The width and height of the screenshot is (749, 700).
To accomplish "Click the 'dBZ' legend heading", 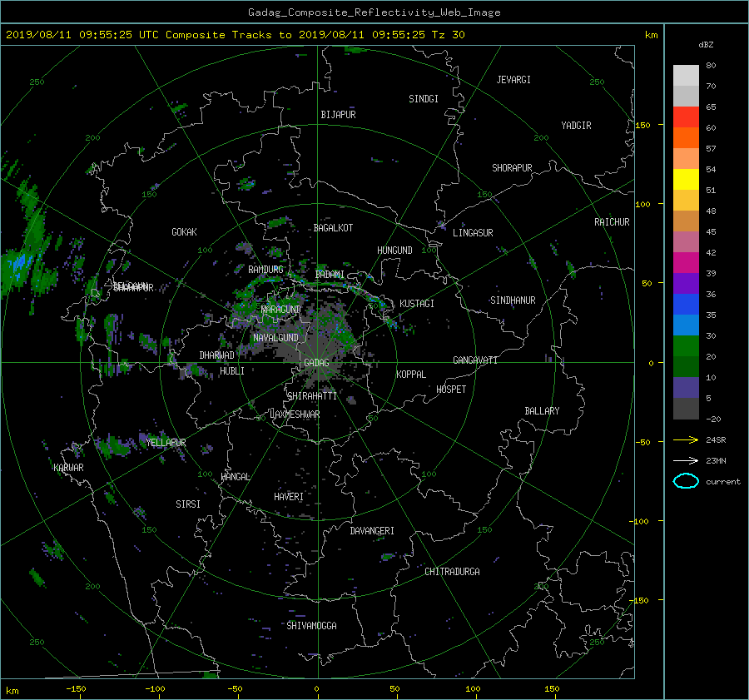I will [x=706, y=45].
